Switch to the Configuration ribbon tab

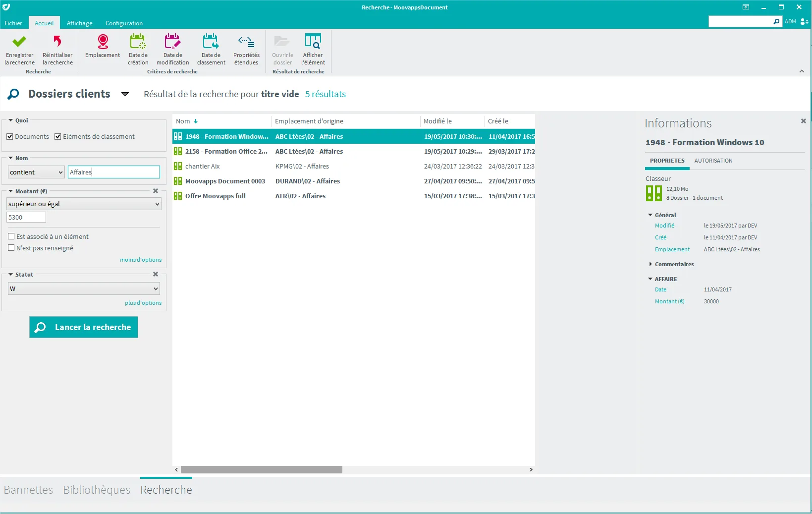click(x=124, y=23)
